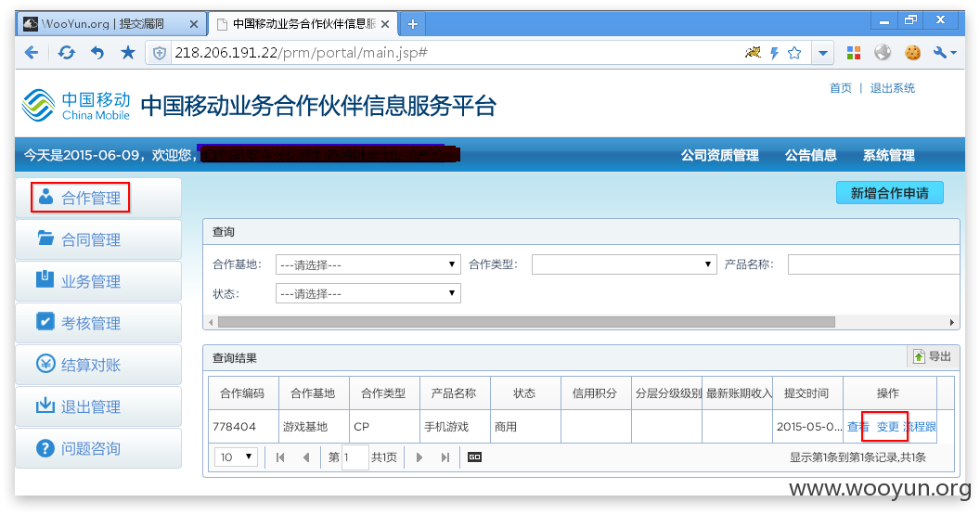Open the wrench settings menu
The width and height of the screenshot is (980, 515).
point(945,53)
